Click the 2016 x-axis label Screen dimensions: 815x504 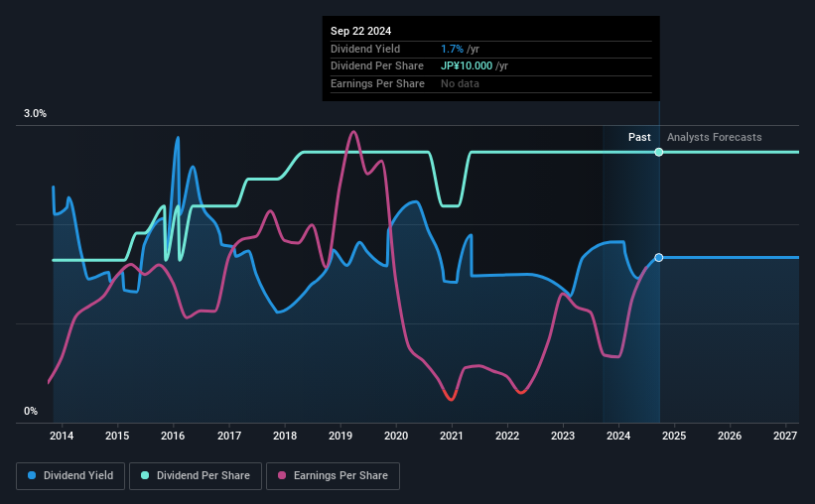pyautogui.click(x=173, y=436)
